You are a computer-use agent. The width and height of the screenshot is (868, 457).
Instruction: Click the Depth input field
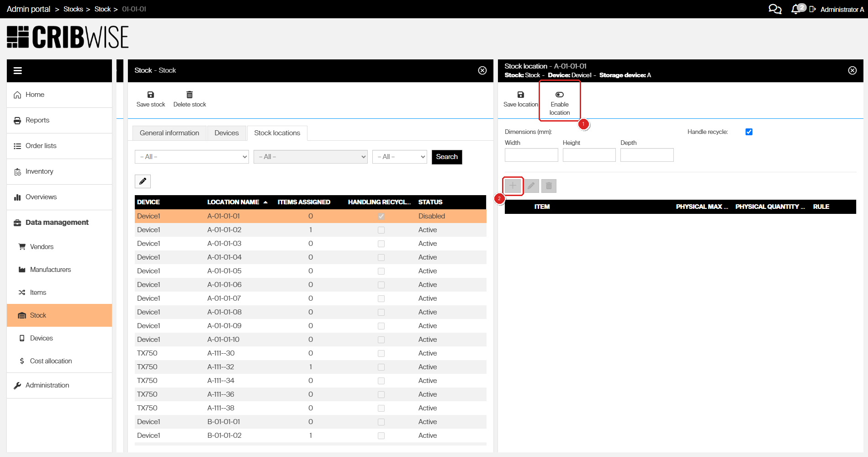click(647, 155)
